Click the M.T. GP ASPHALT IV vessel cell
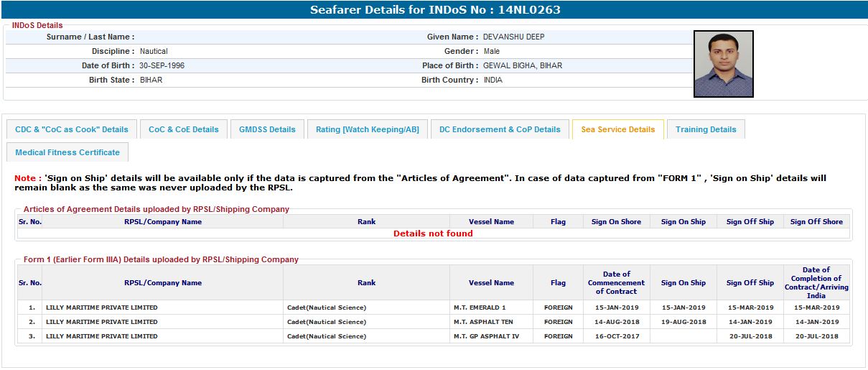868x370 pixels. 486,336
